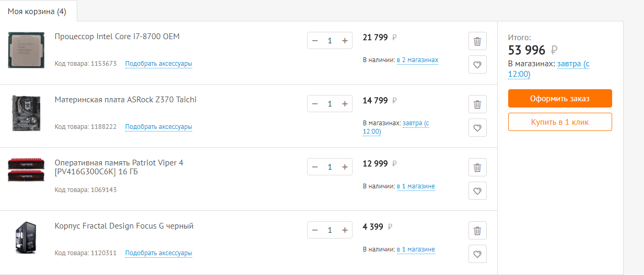Image resolution: width=644 pixels, height=275 pixels.
Task: Delete Intel Core i7-8700 processor from cart
Action: [477, 41]
